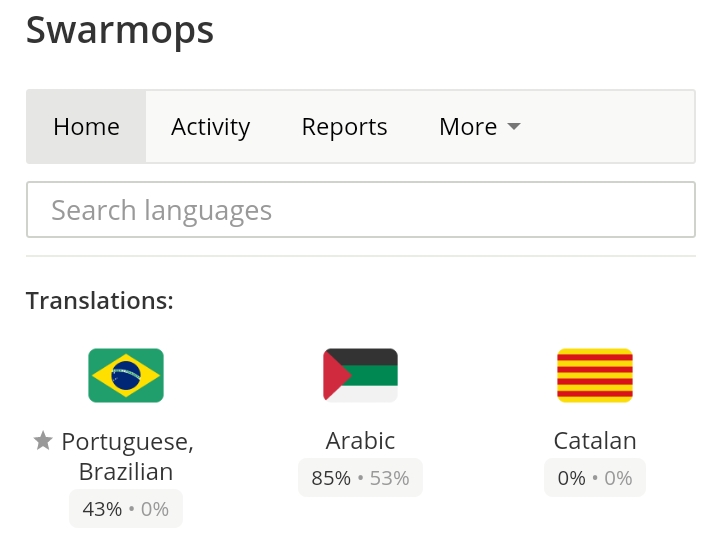This screenshot has width=720, height=547.
Task: Click the 43% progress badge for Portuguese
Action: [x=102, y=509]
